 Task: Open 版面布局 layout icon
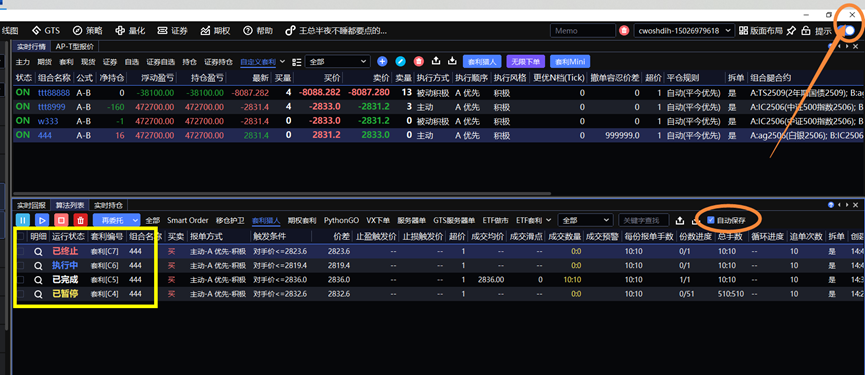(761, 31)
